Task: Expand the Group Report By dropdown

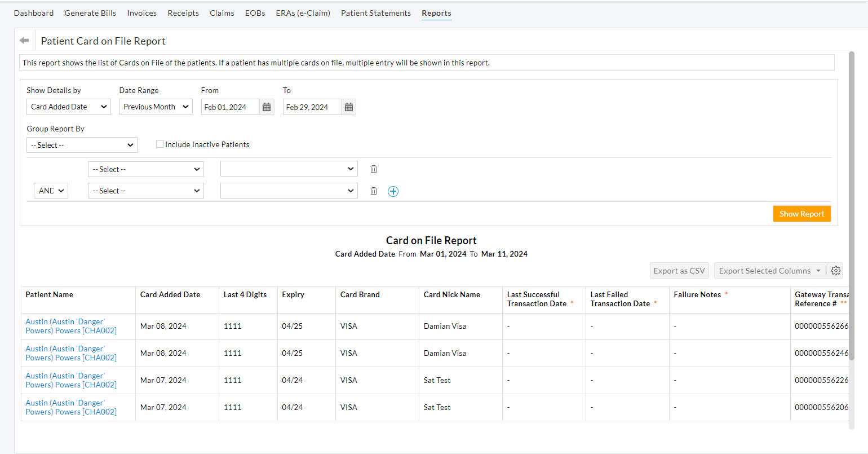Action: point(82,145)
